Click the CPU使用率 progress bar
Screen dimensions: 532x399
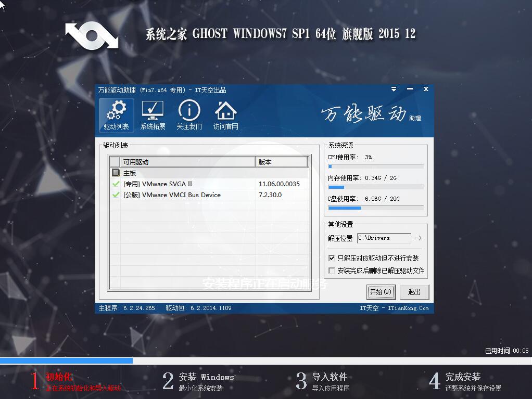tap(376, 166)
